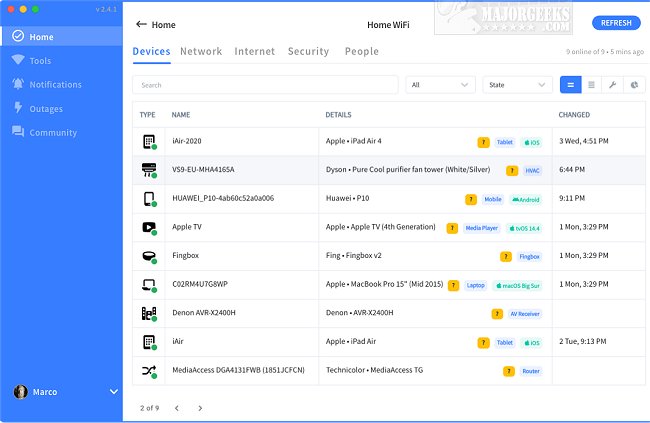Viewport: 650px width, 423px height.
Task: Switch to the Network tab
Action: (x=201, y=51)
